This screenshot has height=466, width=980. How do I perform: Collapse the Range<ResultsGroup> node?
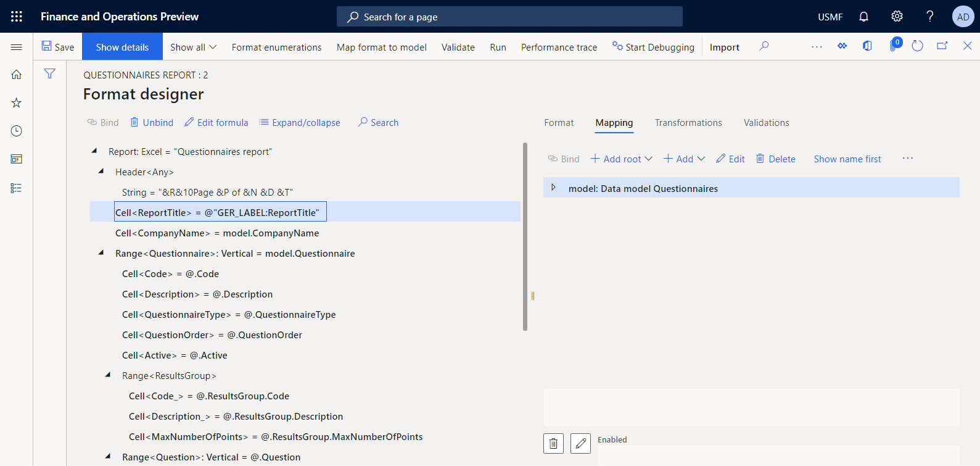[108, 375]
